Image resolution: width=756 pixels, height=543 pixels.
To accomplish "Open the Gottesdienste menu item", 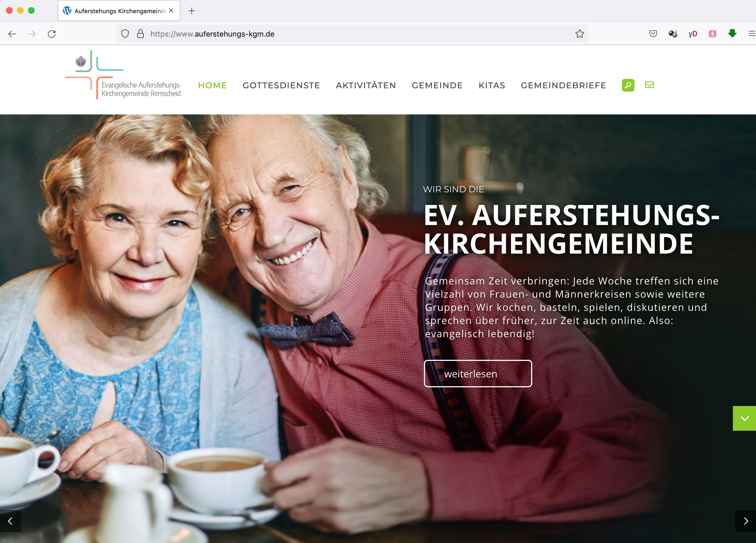I will [281, 85].
